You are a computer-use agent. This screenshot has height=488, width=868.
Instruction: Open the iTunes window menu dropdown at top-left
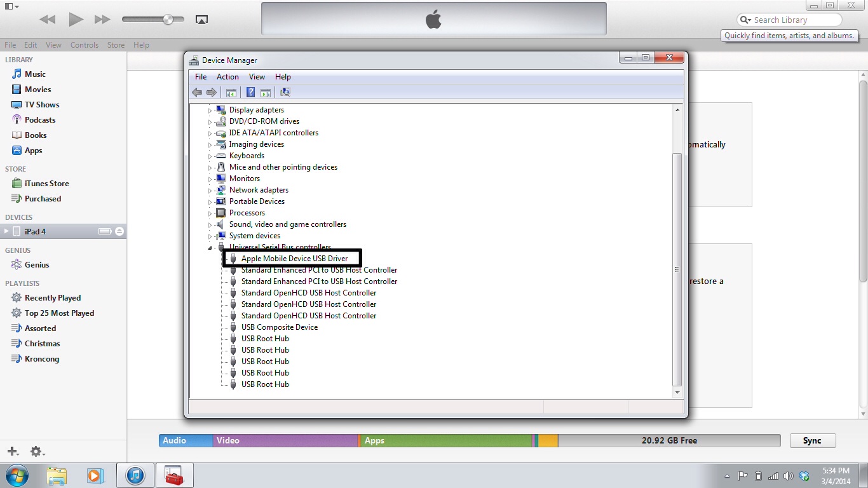click(11, 6)
